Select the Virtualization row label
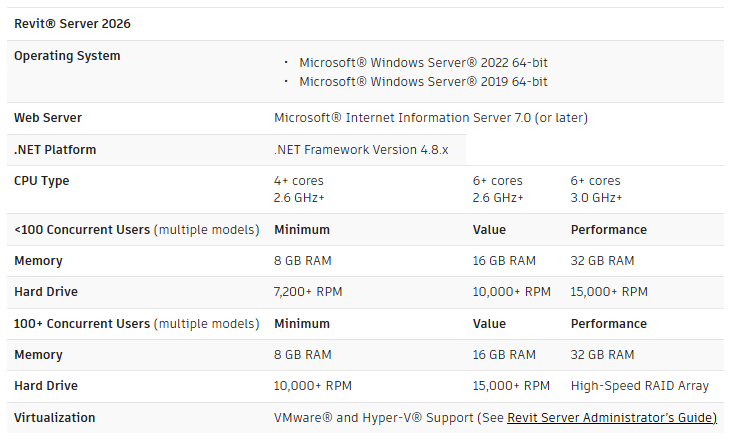The image size is (754, 442). tap(55, 417)
